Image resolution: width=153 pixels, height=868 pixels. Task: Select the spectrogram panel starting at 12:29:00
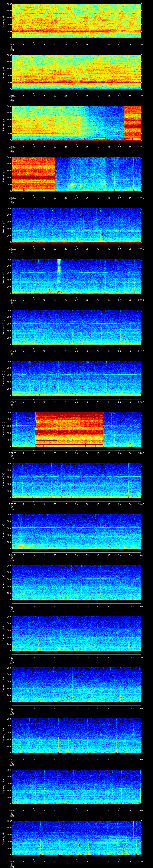76,787
